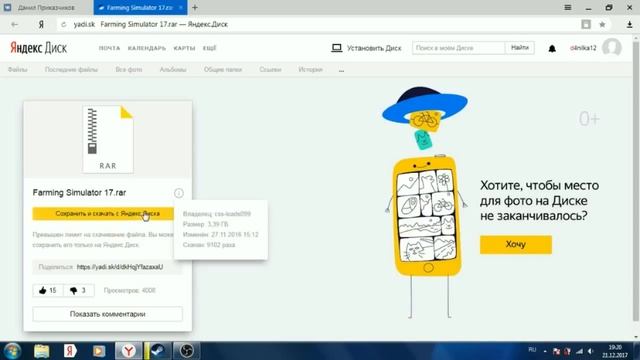Open reader mode icon in address bar
Screen dimensions: 640x360
(586, 24)
